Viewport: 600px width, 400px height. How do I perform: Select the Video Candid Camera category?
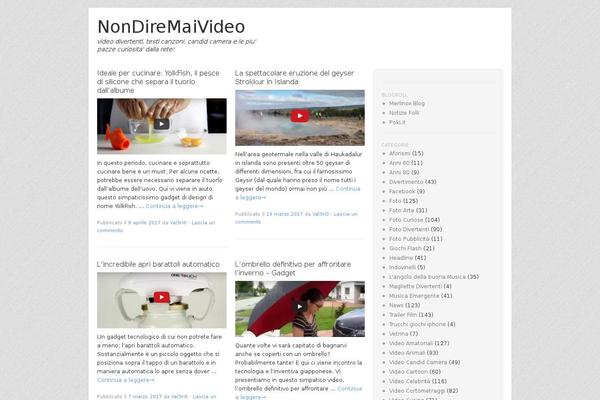click(x=418, y=362)
